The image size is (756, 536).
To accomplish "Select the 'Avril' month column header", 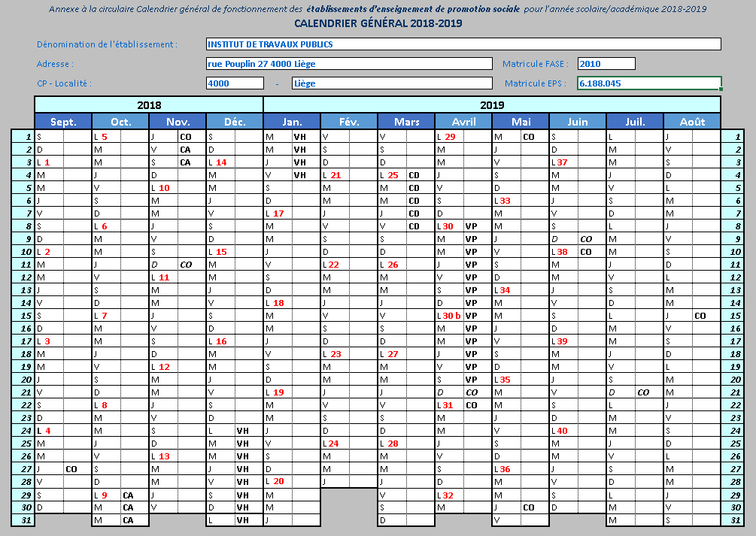I will (x=463, y=122).
